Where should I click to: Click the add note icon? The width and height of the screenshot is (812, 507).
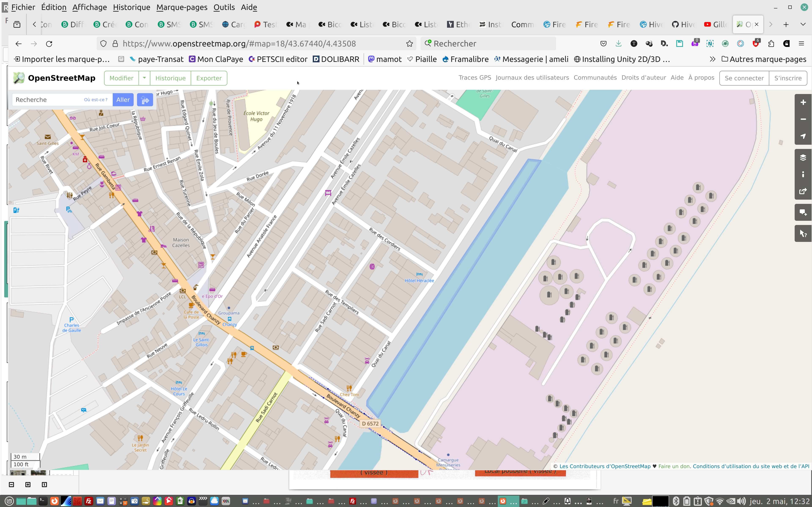[803, 212]
